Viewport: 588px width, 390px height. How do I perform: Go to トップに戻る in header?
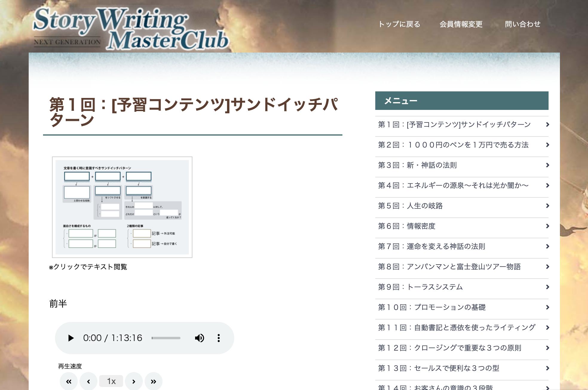(x=399, y=24)
